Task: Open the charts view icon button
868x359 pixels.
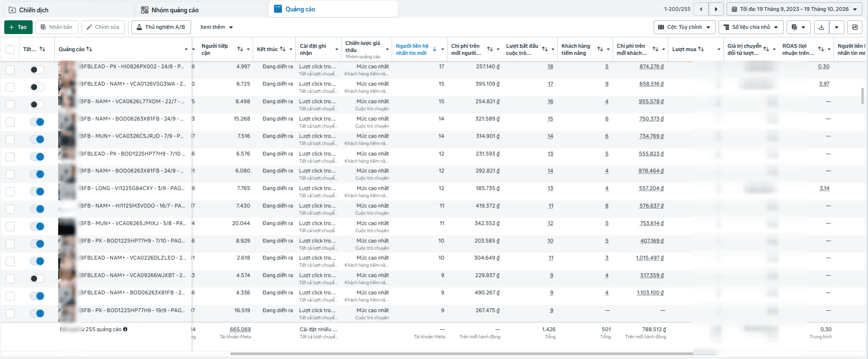Action: 855,27
